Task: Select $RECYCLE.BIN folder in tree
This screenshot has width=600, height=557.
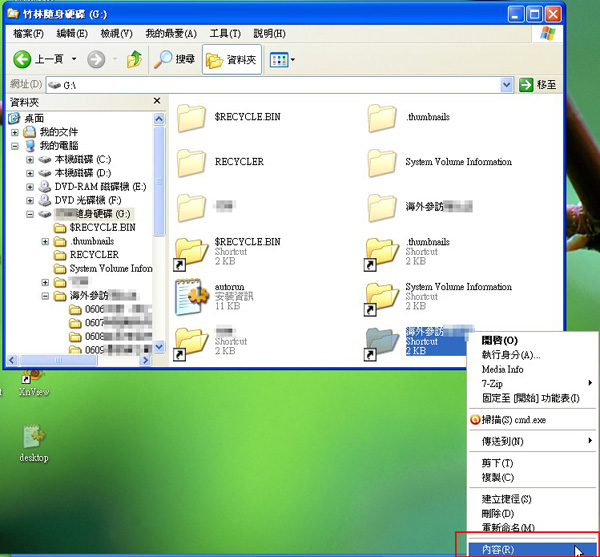Action: coord(102,228)
